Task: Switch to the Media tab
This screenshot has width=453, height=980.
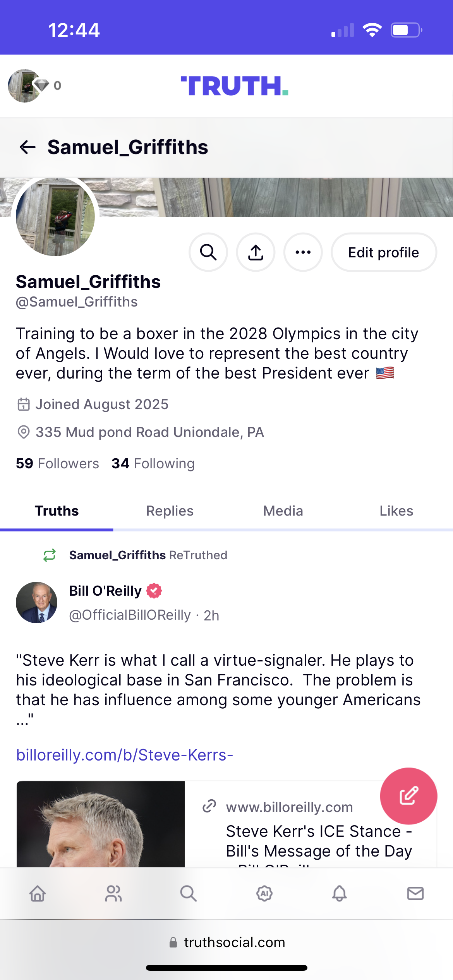Action: (283, 511)
